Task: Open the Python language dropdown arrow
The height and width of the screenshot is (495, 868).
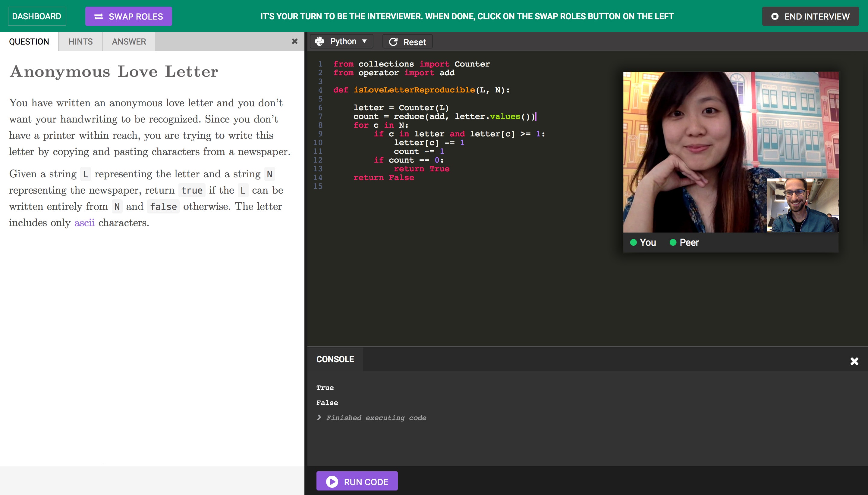Action: pyautogui.click(x=364, y=42)
